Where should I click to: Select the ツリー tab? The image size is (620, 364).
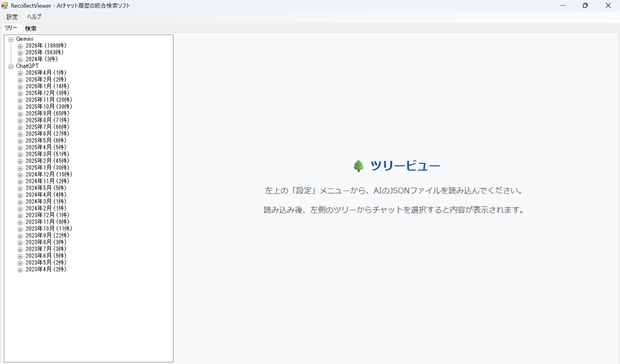click(x=11, y=28)
